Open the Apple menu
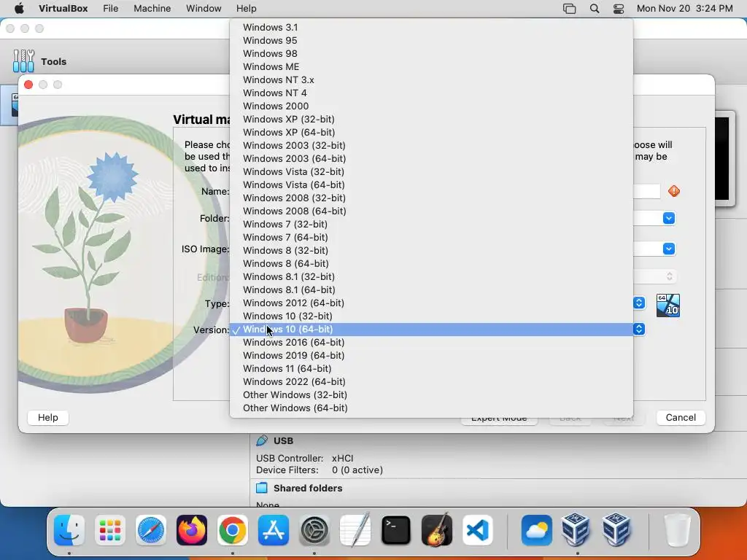Viewport: 747px width, 560px height. pyautogui.click(x=19, y=8)
